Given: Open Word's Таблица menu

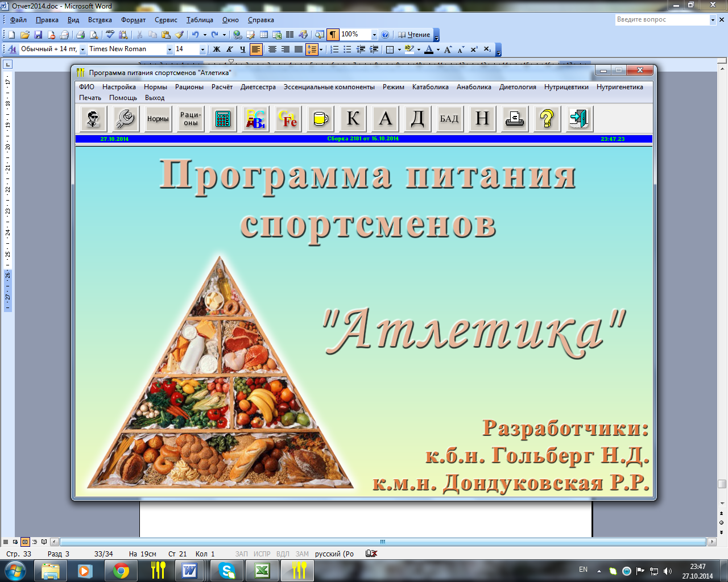Looking at the screenshot, I should click(200, 20).
